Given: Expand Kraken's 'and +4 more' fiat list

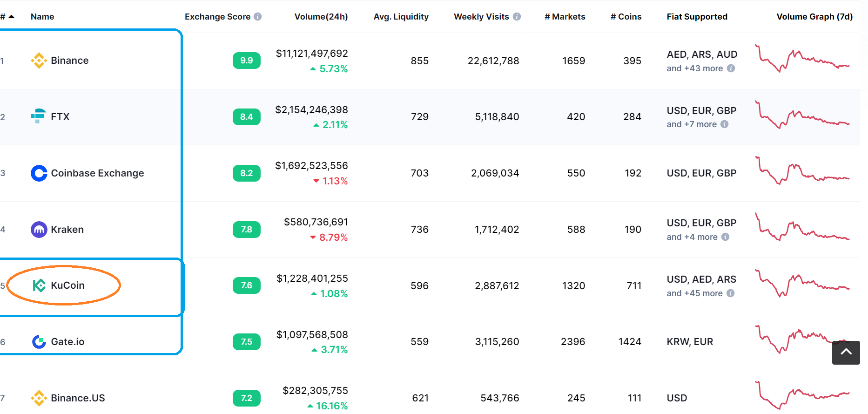Looking at the screenshot, I should 692,237.
